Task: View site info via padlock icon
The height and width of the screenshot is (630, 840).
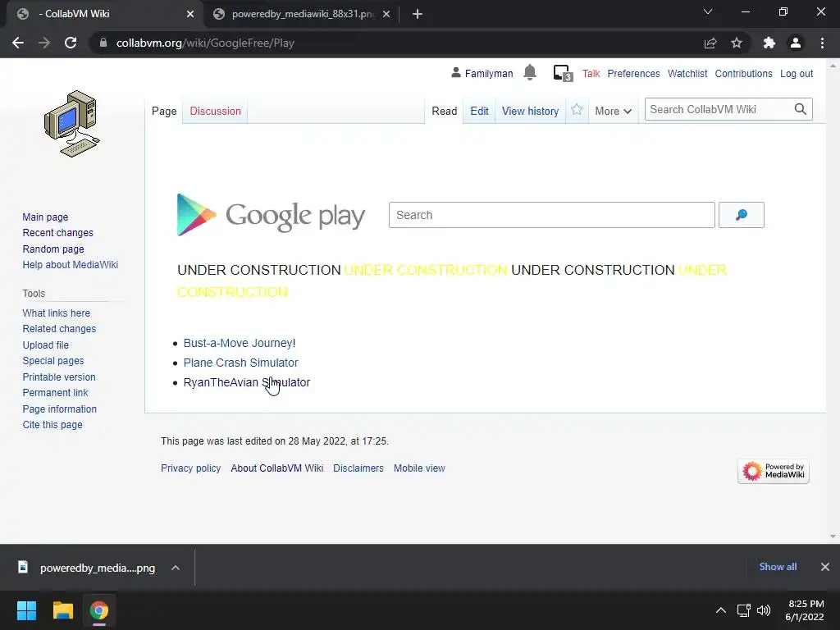Action: 103,43
